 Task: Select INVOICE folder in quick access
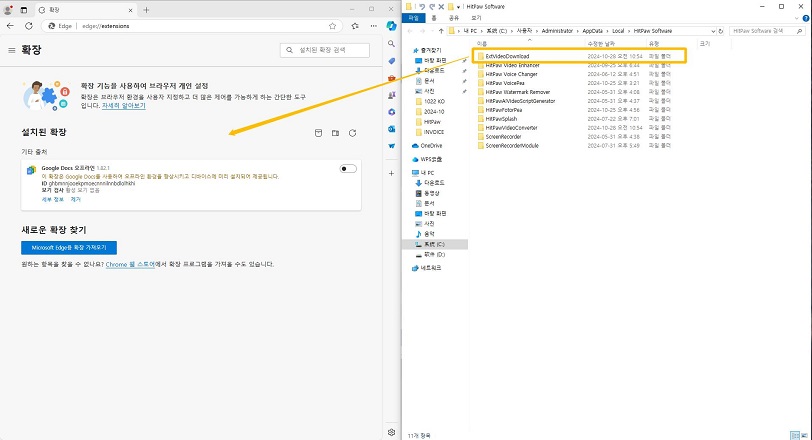pos(430,132)
